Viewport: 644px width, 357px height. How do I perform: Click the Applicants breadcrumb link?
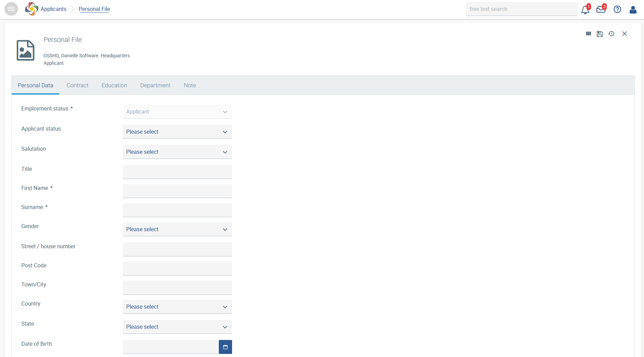[x=53, y=9]
